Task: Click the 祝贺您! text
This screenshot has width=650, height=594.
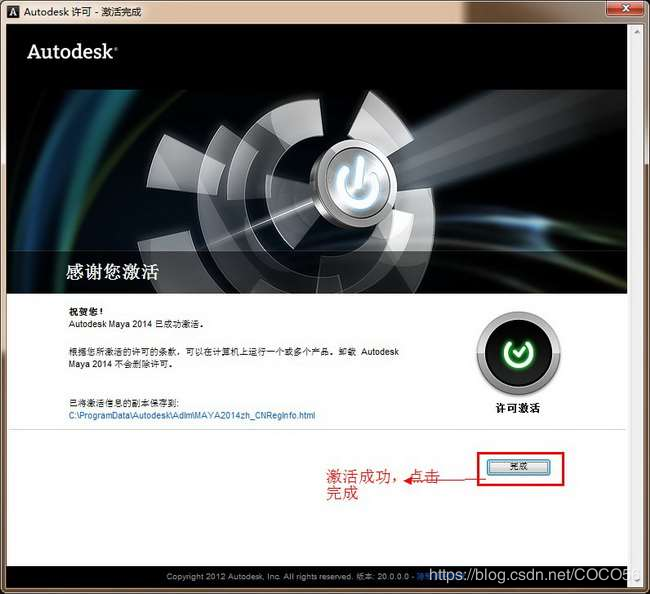Action: coord(86,311)
